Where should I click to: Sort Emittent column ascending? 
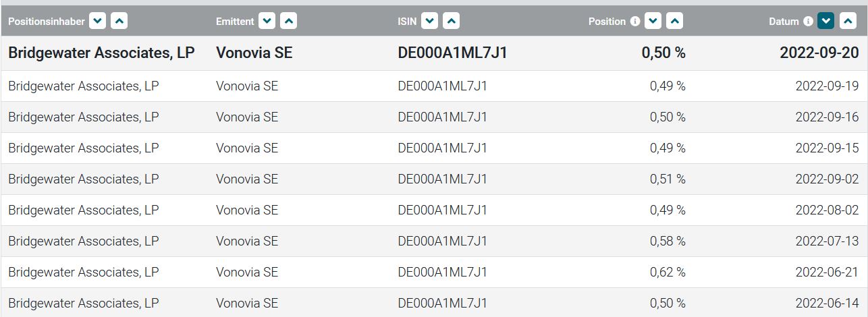(x=288, y=22)
